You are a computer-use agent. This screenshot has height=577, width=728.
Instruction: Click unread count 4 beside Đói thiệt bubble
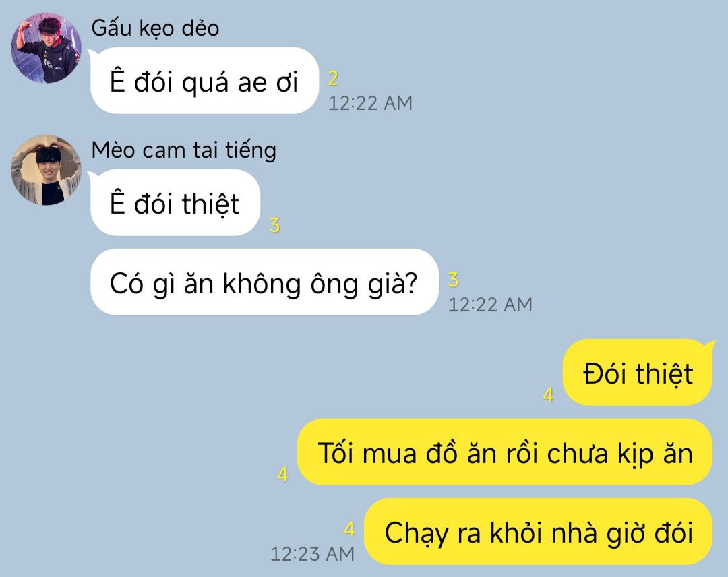pyautogui.click(x=548, y=395)
